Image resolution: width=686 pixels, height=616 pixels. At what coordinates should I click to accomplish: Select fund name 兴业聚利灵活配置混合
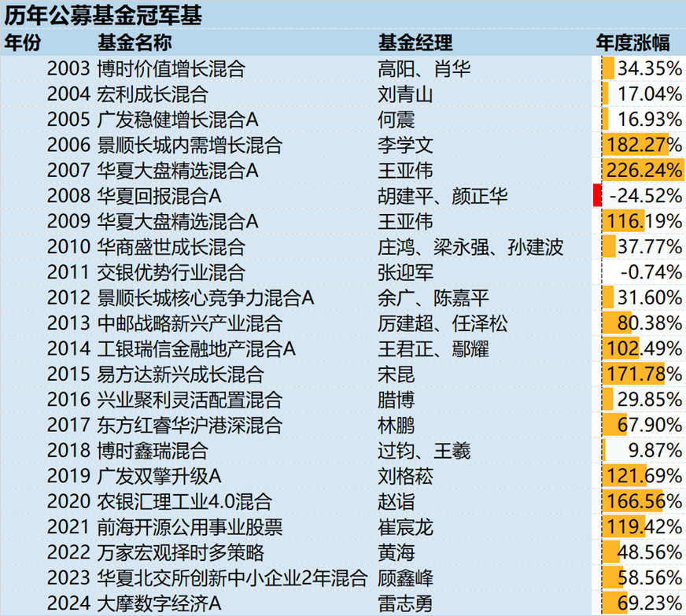(x=190, y=399)
